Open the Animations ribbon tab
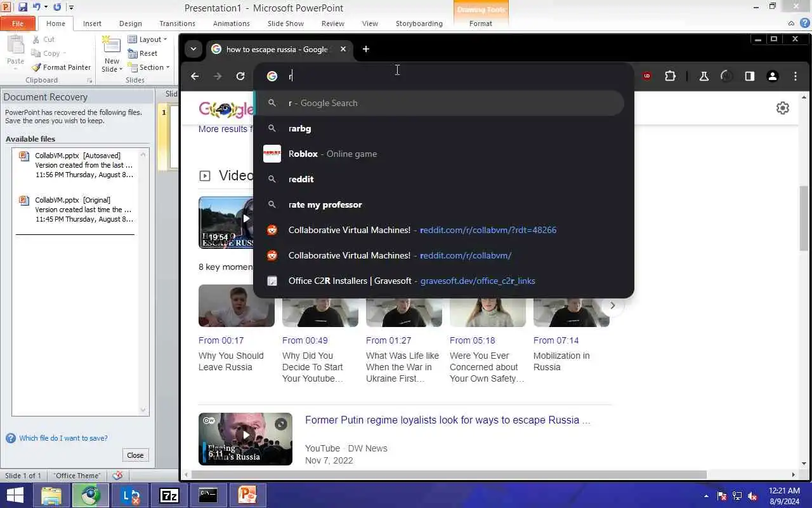This screenshot has width=812, height=508. pyautogui.click(x=231, y=23)
